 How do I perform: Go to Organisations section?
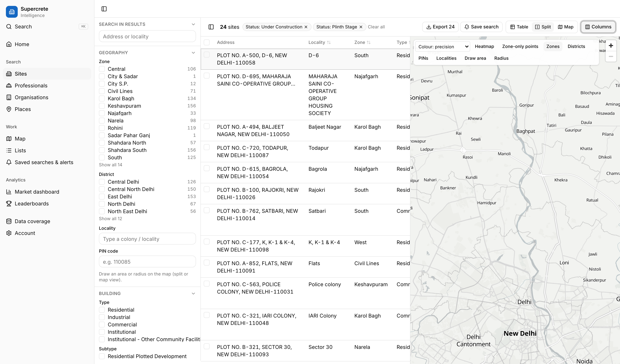pyautogui.click(x=47, y=97)
